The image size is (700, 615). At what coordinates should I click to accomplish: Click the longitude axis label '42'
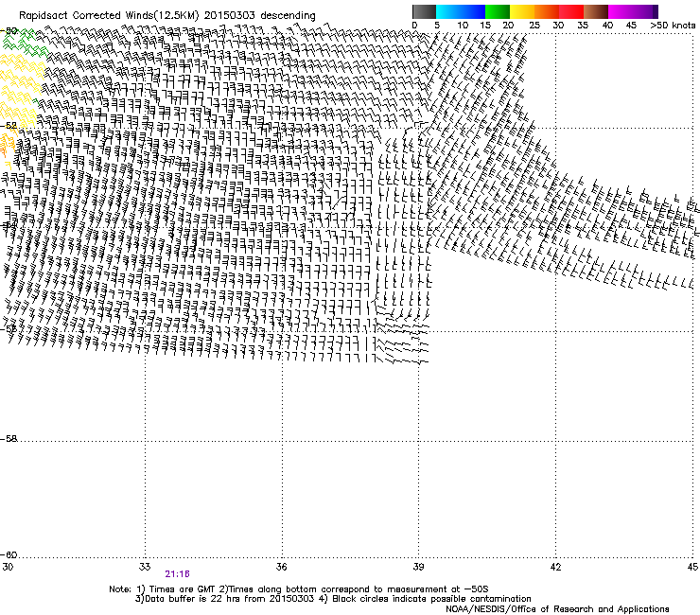click(555, 567)
